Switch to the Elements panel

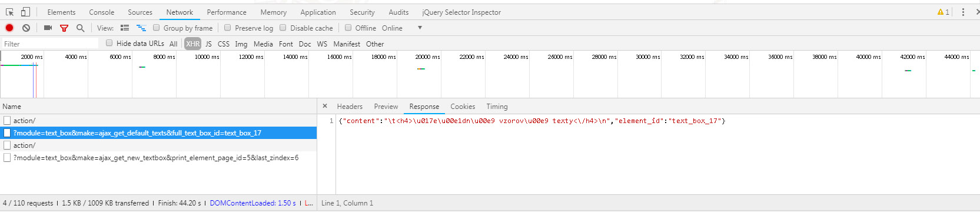click(61, 12)
